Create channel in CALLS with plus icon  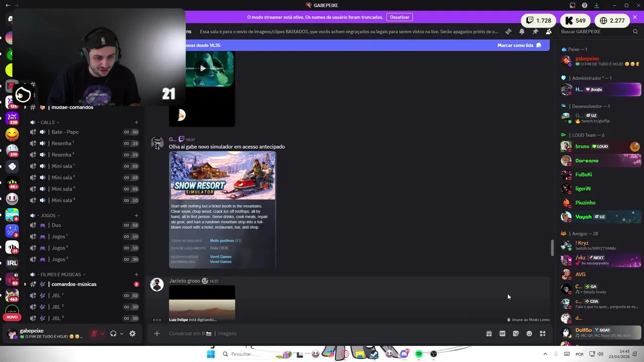pos(136,122)
